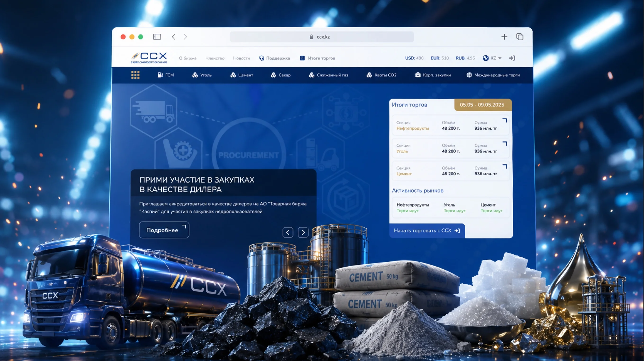Click the icon beside Уголь
Viewport: 644px width, 361px height.
[x=195, y=75]
